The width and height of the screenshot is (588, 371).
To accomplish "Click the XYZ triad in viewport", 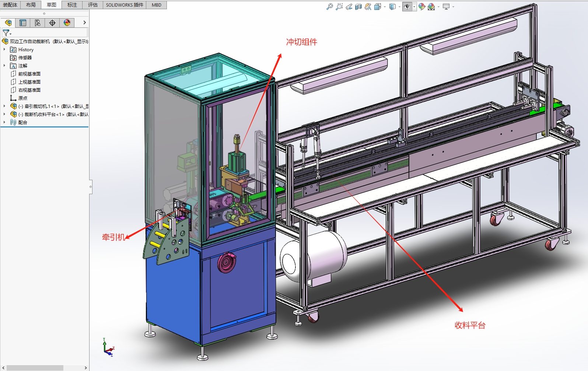I will [109, 347].
